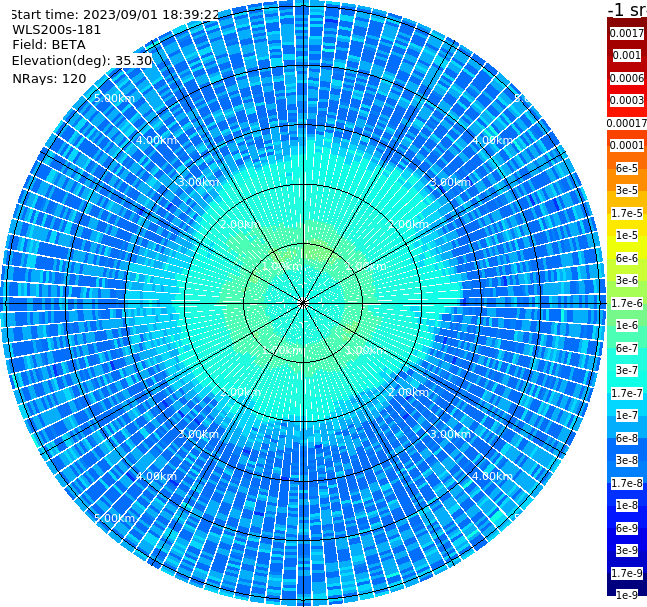Click the 1.7e-6 colorbar tick

(627, 303)
